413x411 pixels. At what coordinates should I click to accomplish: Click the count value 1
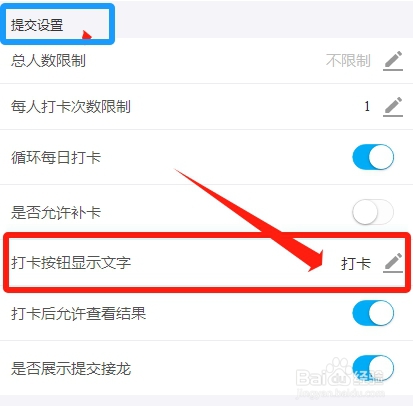[367, 107]
